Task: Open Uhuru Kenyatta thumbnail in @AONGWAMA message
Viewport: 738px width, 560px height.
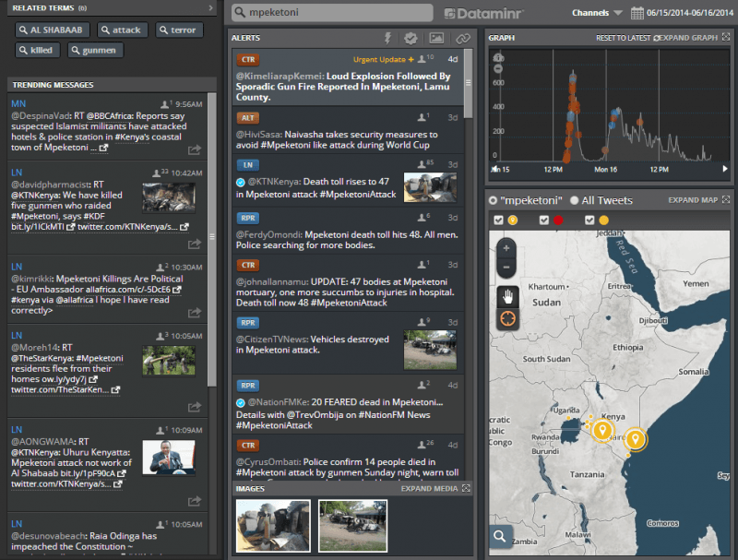Action: (x=169, y=458)
